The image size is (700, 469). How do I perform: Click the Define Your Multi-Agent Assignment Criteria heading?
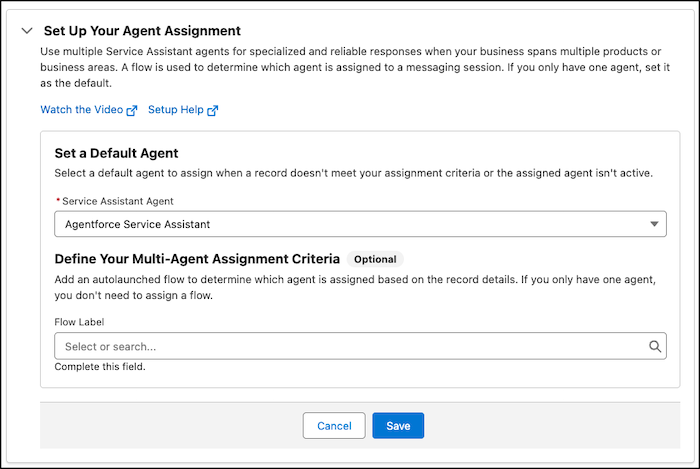(197, 259)
